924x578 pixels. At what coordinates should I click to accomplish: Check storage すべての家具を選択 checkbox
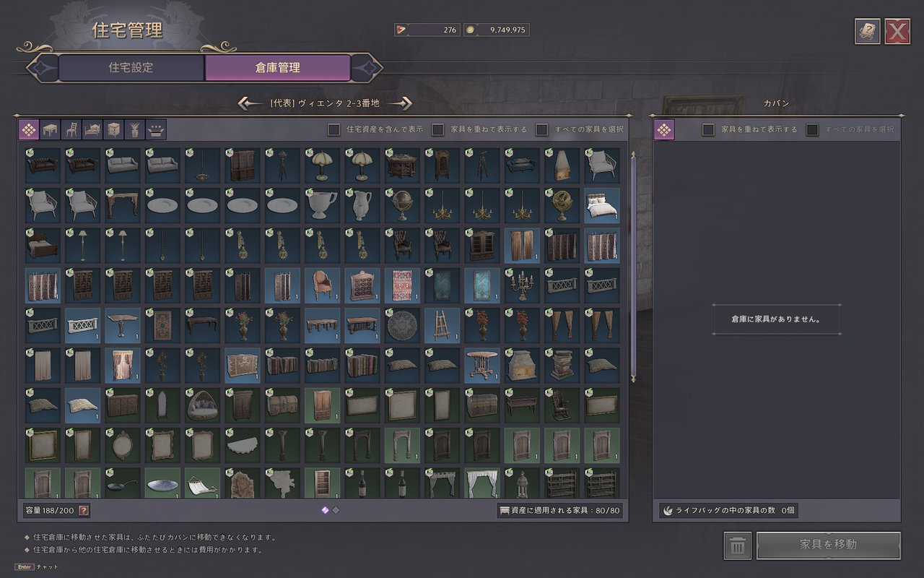pyautogui.click(x=542, y=130)
